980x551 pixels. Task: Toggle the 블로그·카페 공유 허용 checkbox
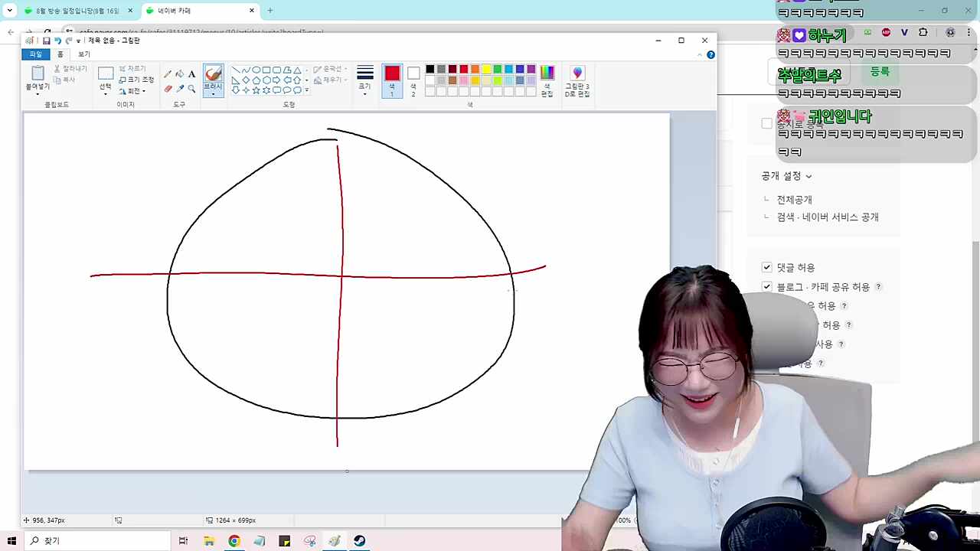coord(767,286)
